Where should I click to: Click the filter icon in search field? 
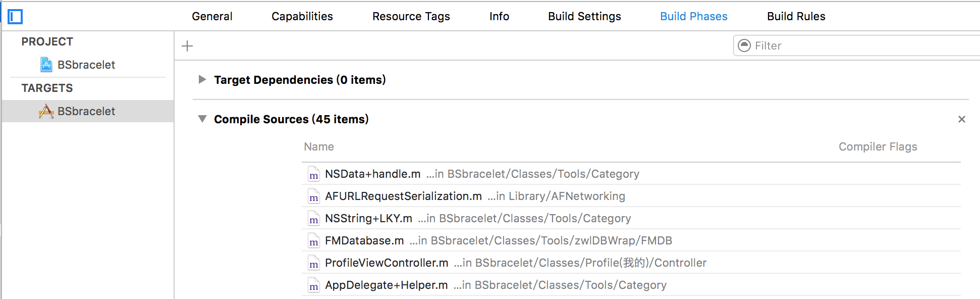[744, 45]
